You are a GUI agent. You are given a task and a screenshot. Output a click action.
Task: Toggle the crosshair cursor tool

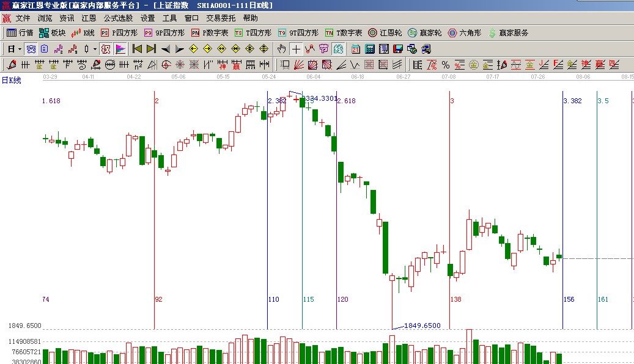(x=296, y=49)
